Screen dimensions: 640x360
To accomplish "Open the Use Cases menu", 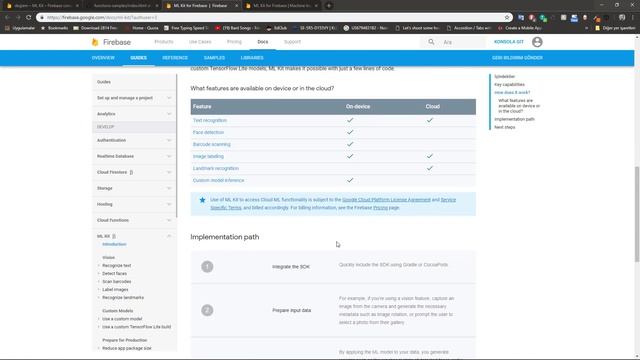I will click(x=200, y=42).
